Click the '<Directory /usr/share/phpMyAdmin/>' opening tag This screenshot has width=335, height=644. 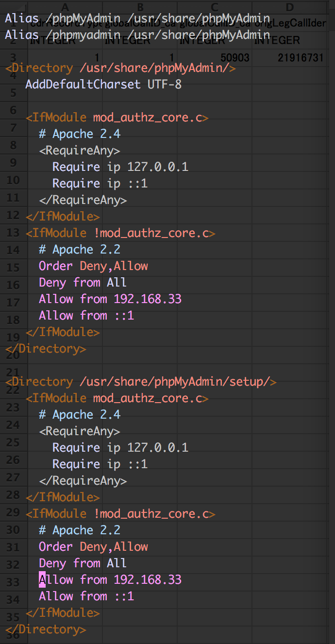click(x=120, y=68)
